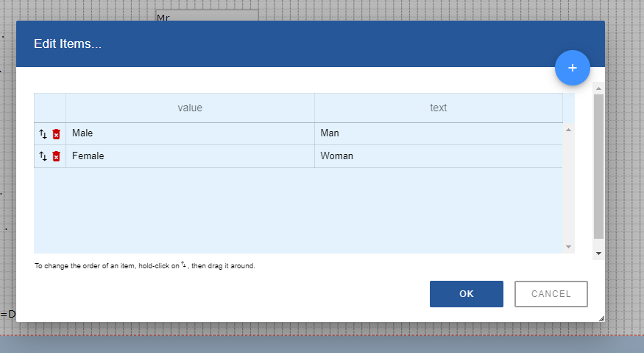Click the 'text' column header
The height and width of the screenshot is (353, 644).
tap(438, 108)
